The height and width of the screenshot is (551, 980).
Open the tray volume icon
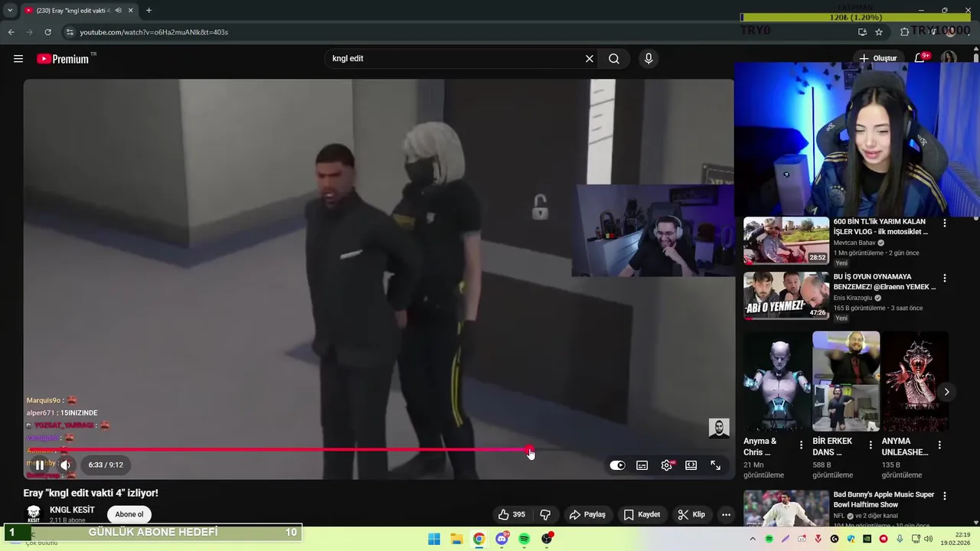[929, 539]
